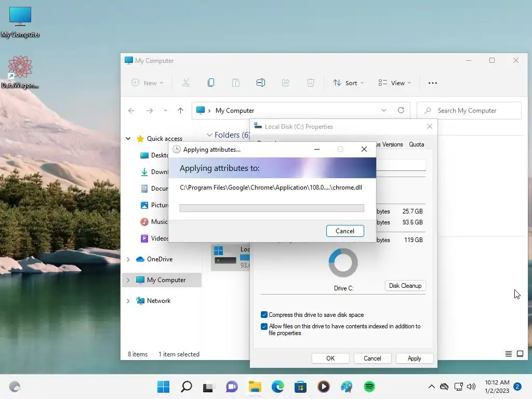532x399 pixels.
Task: Open the Chat app on taskbar
Action: (232, 387)
